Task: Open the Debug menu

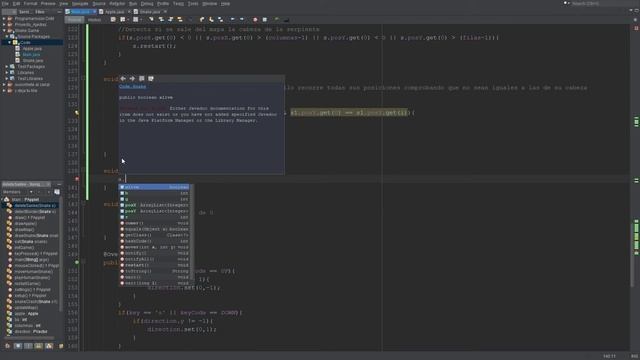Action: 147,4
